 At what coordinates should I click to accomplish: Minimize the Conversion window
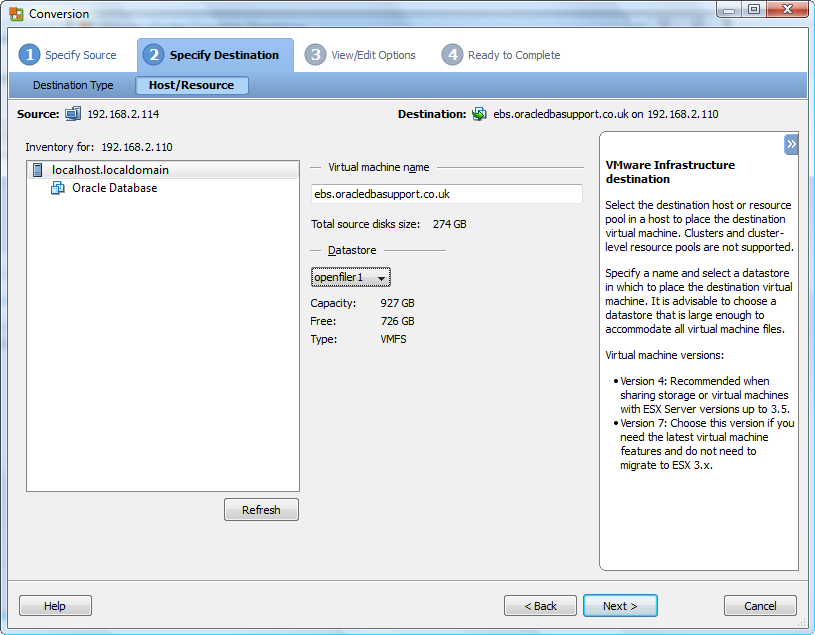click(729, 9)
